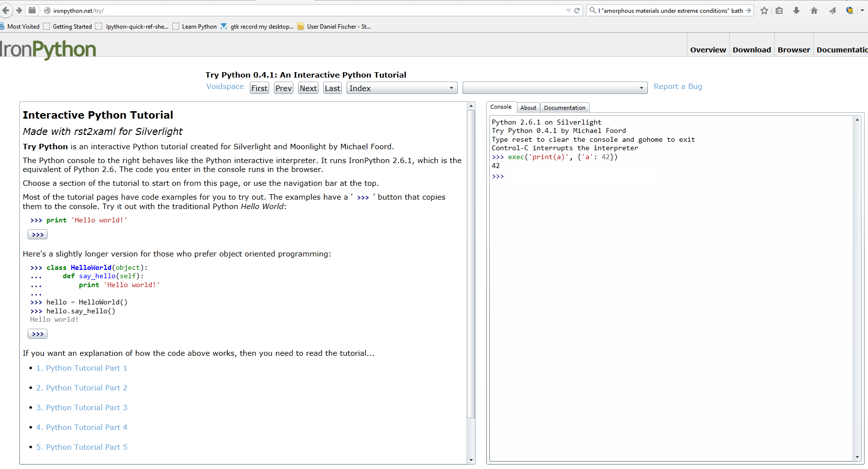868x469 pixels.
Task: Click the 'Interactive Python Tutorial' heading
Action: [98, 115]
